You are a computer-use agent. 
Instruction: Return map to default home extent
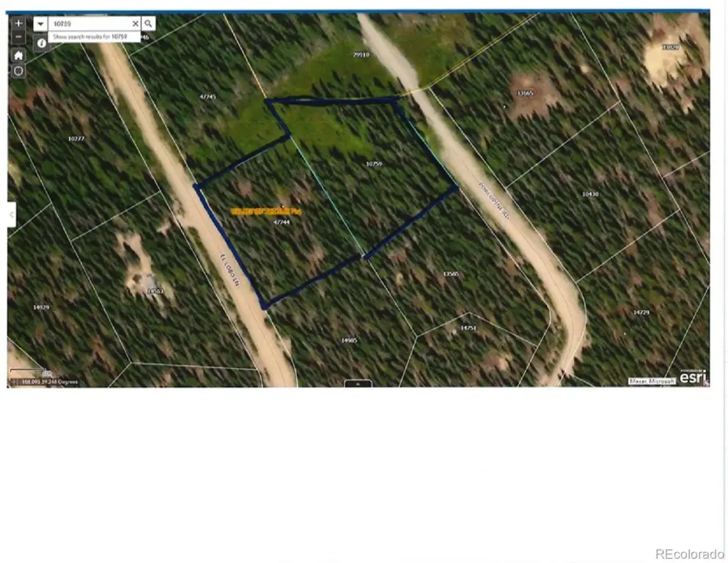[18, 55]
